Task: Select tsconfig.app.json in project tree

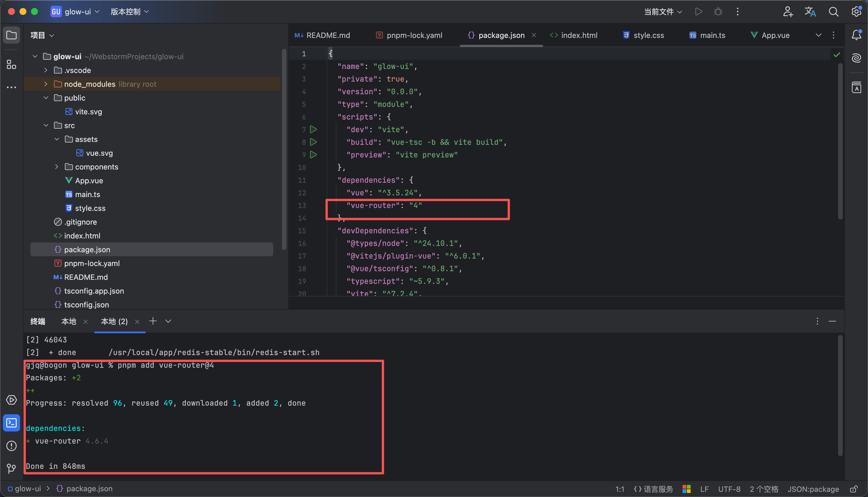Action: click(x=94, y=291)
